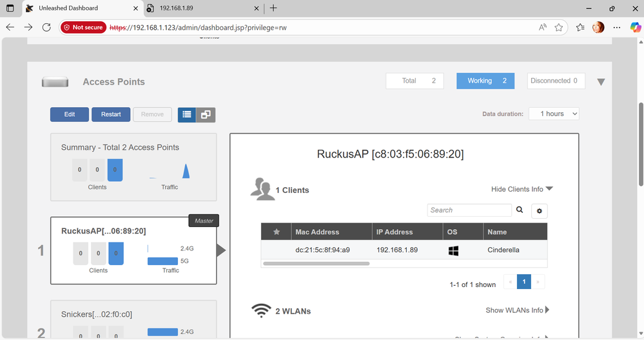Image resolution: width=644 pixels, height=340 pixels.
Task: Open a new browser tab
Action: (273, 8)
